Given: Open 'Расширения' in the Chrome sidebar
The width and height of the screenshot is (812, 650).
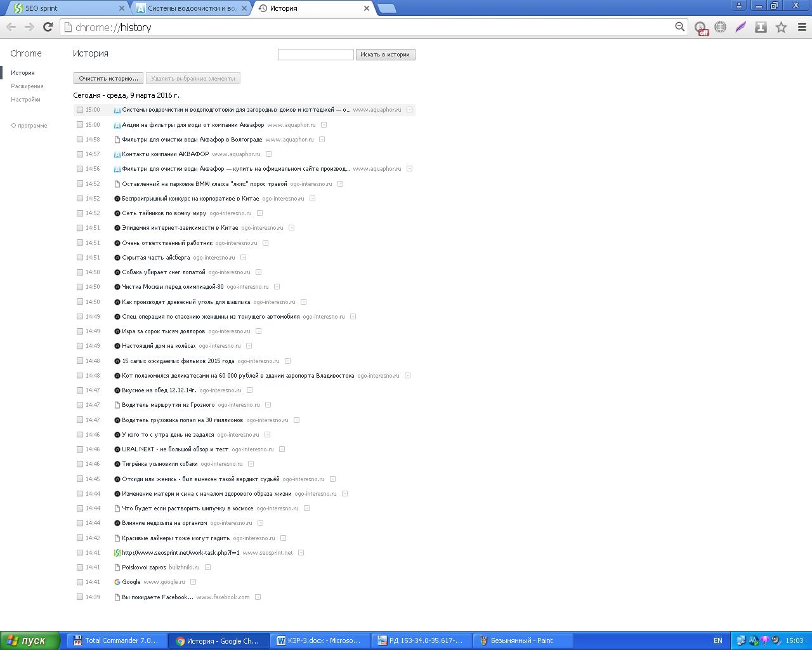Looking at the screenshot, I should click(x=27, y=86).
